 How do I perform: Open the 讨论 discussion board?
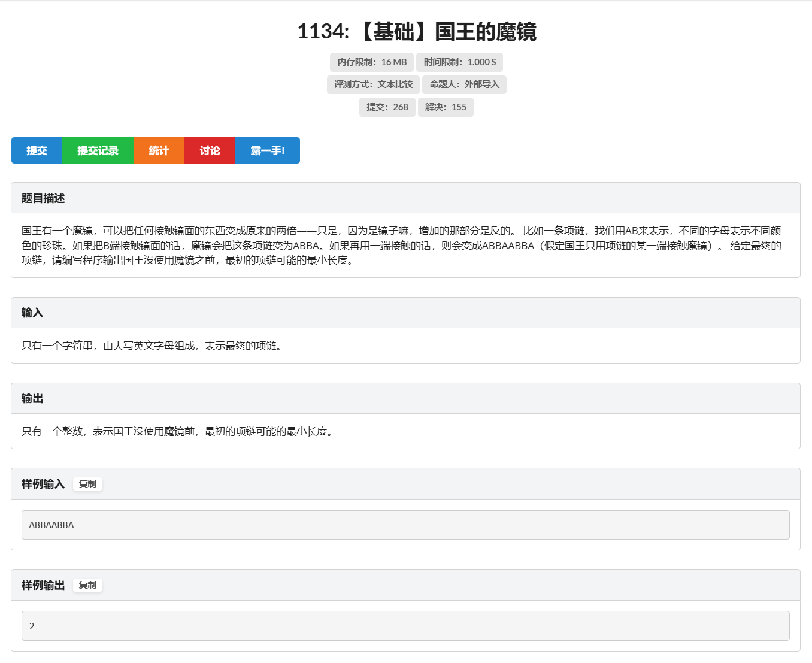click(x=210, y=150)
